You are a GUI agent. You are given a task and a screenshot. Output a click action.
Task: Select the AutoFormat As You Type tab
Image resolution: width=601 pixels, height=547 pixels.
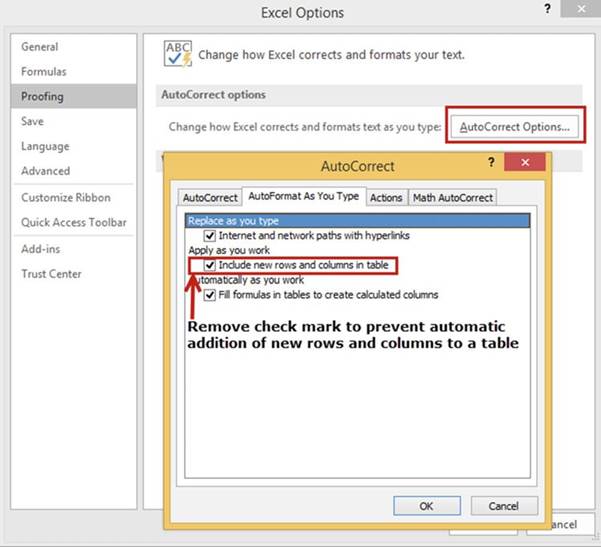pyautogui.click(x=303, y=197)
